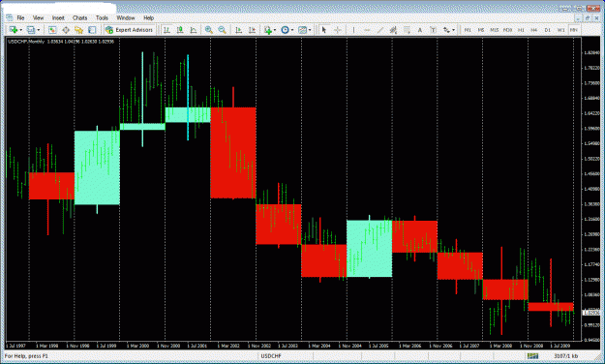This screenshot has width=605, height=364.
Task: Open the Help menu
Action: pos(148,17)
